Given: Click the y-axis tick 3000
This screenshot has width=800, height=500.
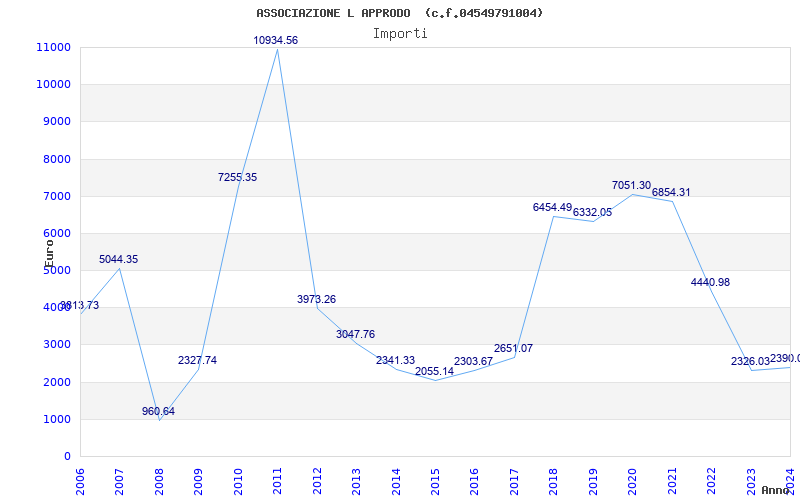Looking at the screenshot, I should click(x=56, y=344).
